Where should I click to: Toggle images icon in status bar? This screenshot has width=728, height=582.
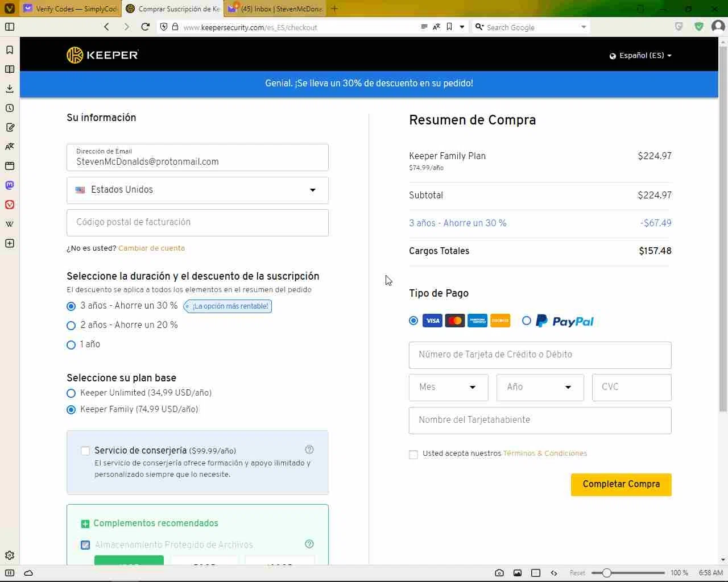pos(518,573)
